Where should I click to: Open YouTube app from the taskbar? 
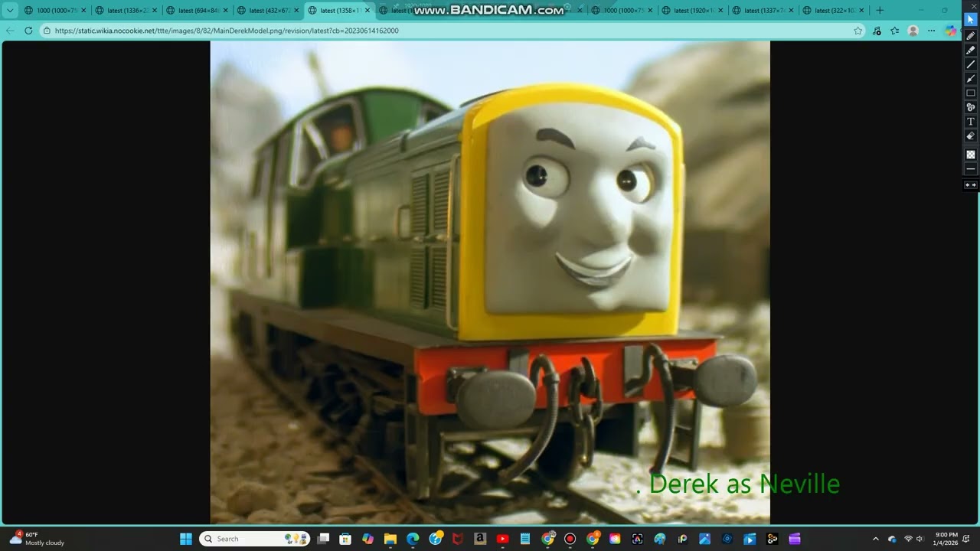pos(502,539)
